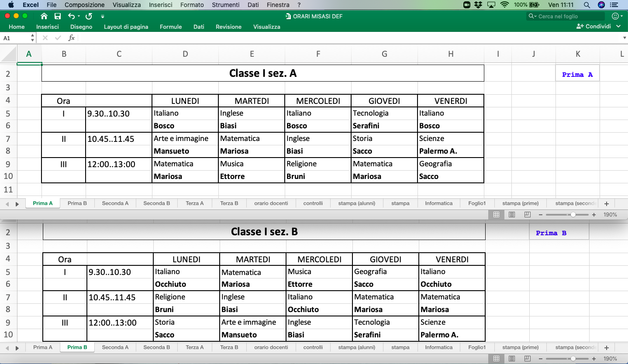Zoom out with minus in top window
This screenshot has width=628, height=364.
click(x=541, y=215)
